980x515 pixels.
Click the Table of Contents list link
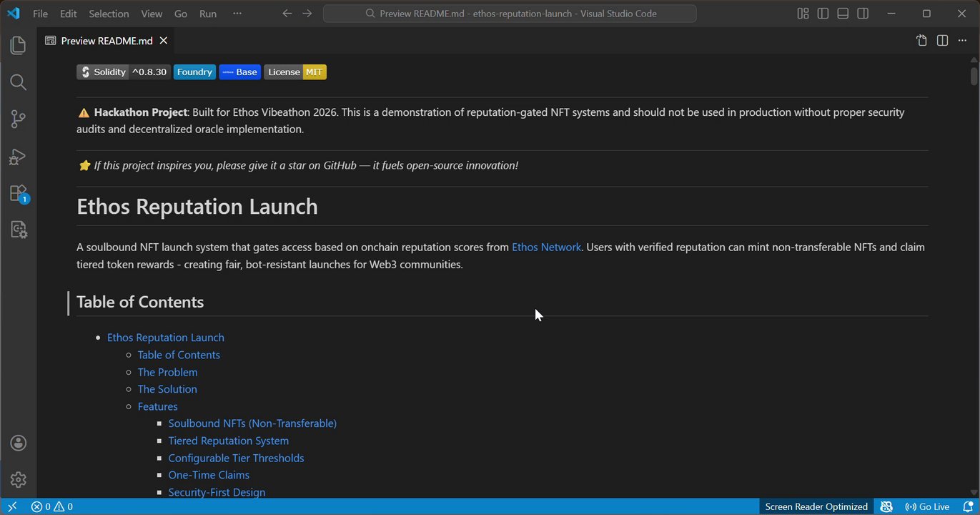point(179,355)
